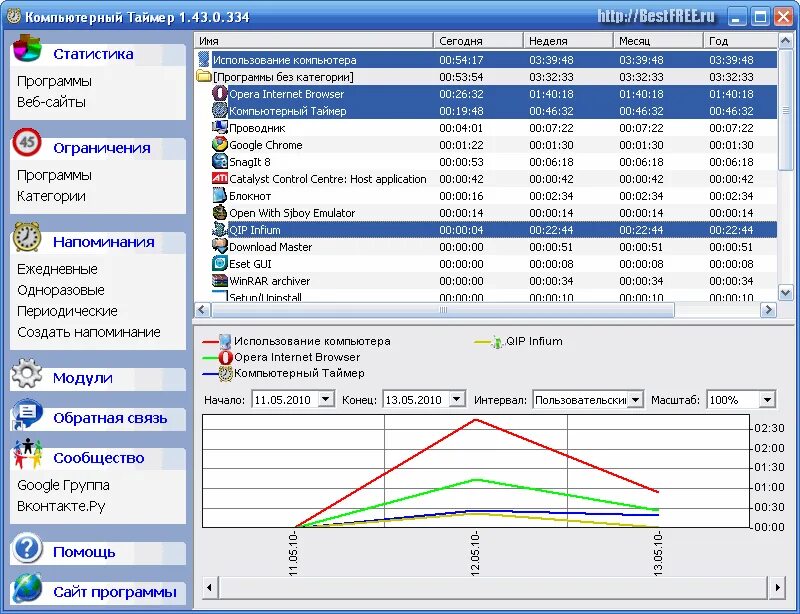Click the table's scroll right arrow
Viewport: 800px width, 614px height.
[x=768, y=310]
